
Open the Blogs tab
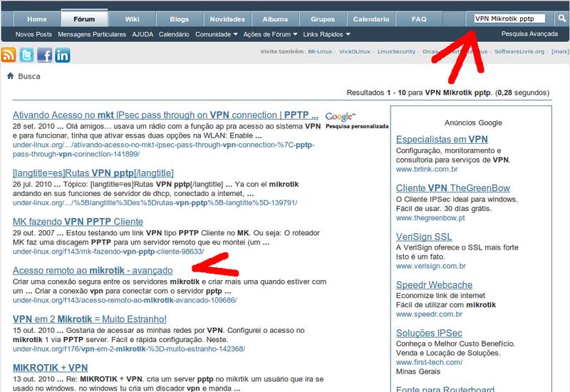point(180,19)
